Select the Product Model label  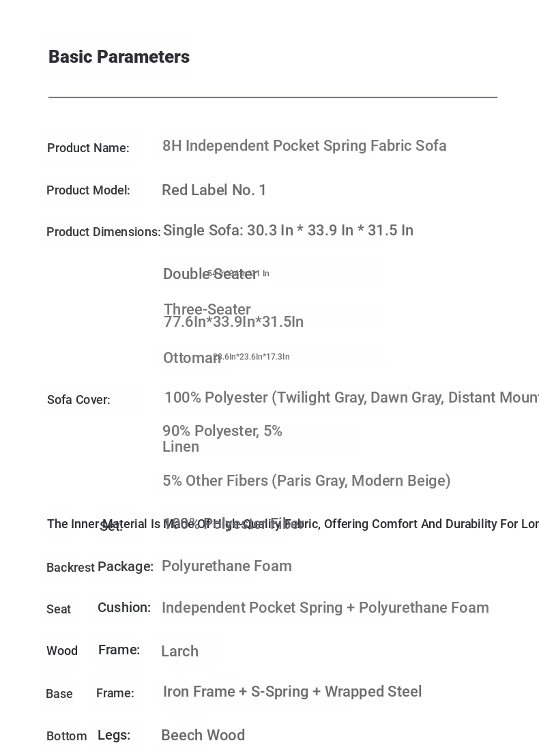click(88, 190)
